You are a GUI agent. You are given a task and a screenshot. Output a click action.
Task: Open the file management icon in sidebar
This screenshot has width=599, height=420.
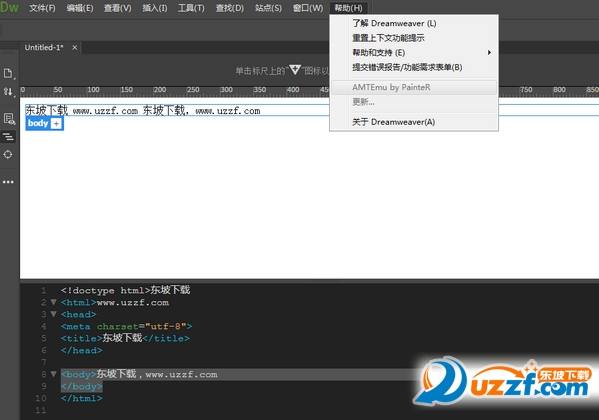(x=8, y=73)
